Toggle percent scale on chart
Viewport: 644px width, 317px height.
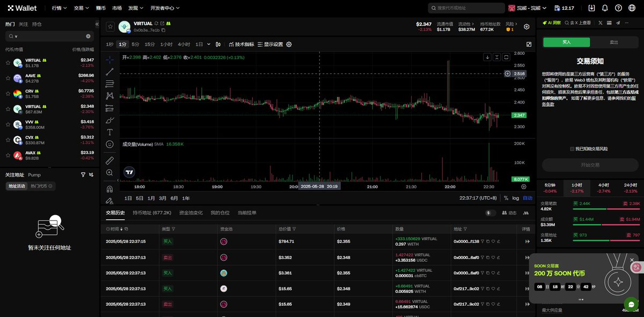click(x=506, y=198)
